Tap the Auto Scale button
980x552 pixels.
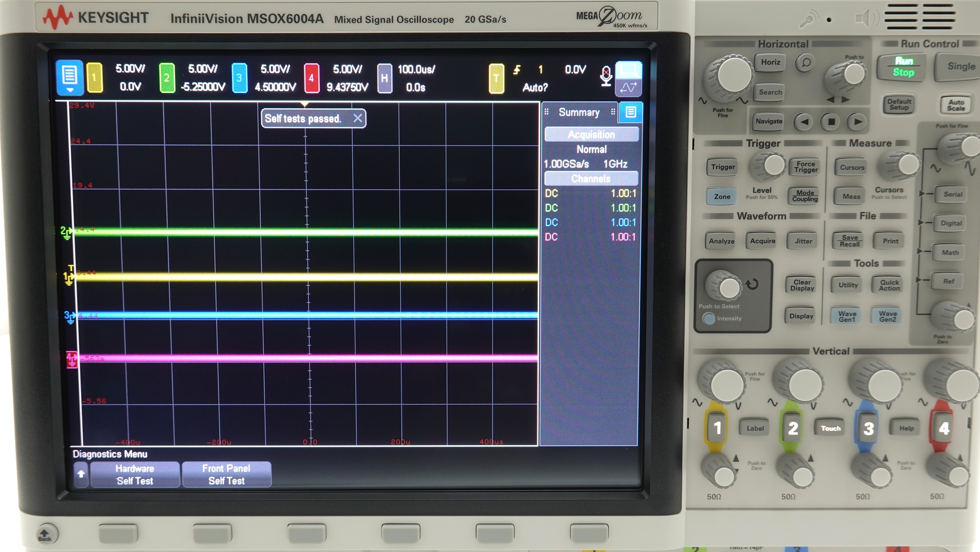coord(956,105)
